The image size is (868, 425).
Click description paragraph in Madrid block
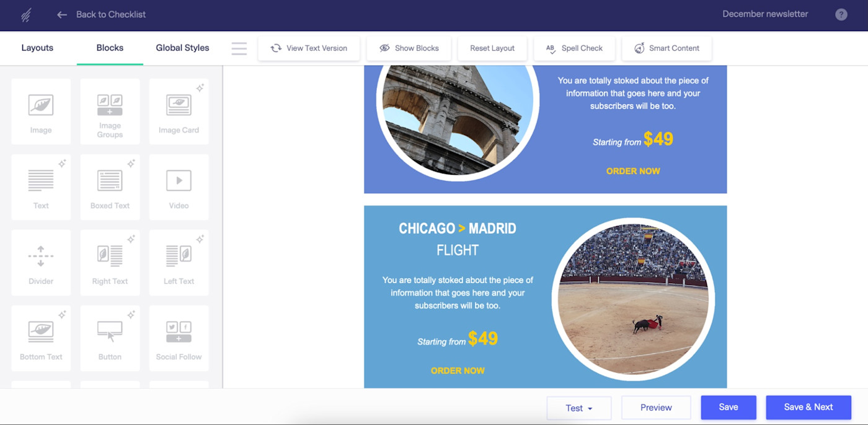click(458, 293)
